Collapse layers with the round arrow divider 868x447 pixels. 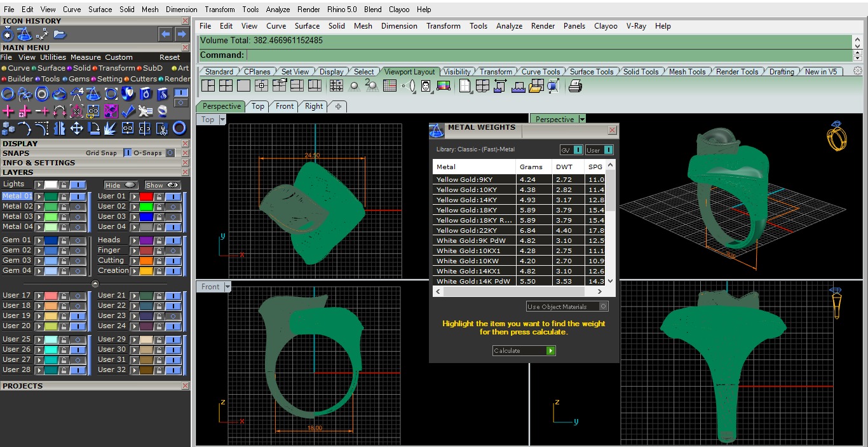pos(95,284)
